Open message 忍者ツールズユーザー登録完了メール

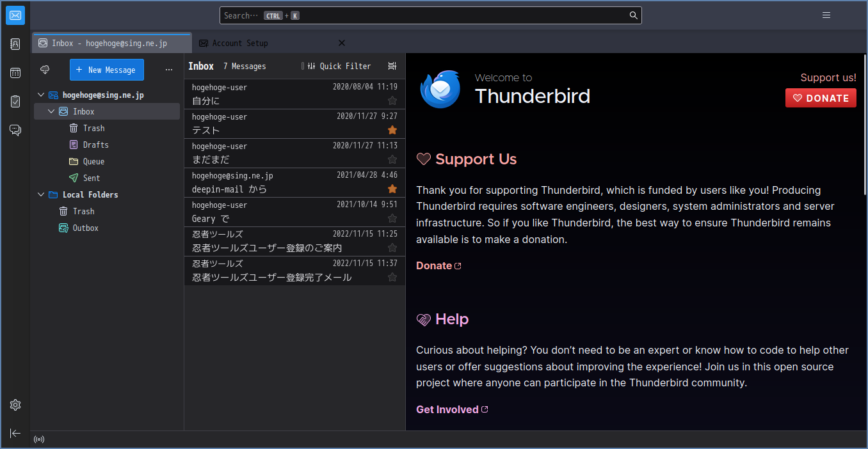294,271
